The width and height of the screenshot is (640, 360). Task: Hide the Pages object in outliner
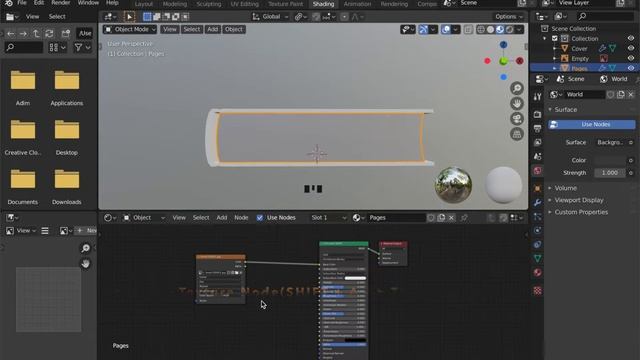[x=631, y=68]
